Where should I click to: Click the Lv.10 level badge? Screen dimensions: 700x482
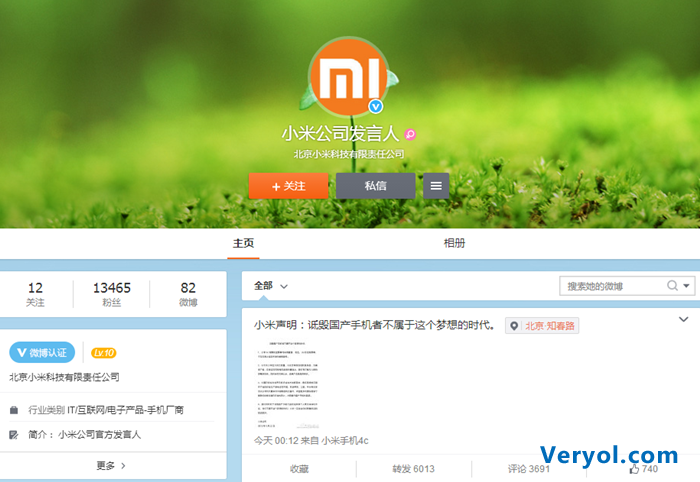[x=104, y=353]
